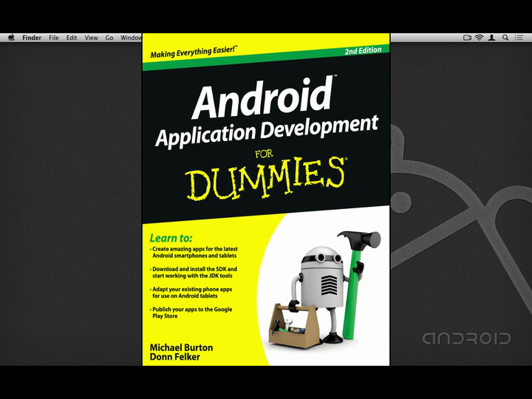Open the Notification Center list icon

[x=519, y=38]
